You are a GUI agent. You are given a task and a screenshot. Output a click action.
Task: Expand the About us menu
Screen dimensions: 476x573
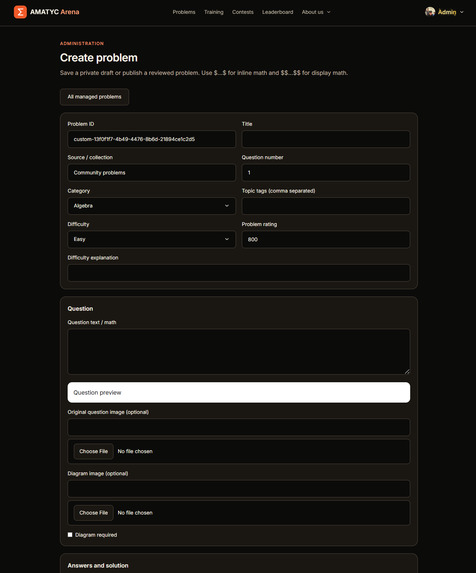316,12
